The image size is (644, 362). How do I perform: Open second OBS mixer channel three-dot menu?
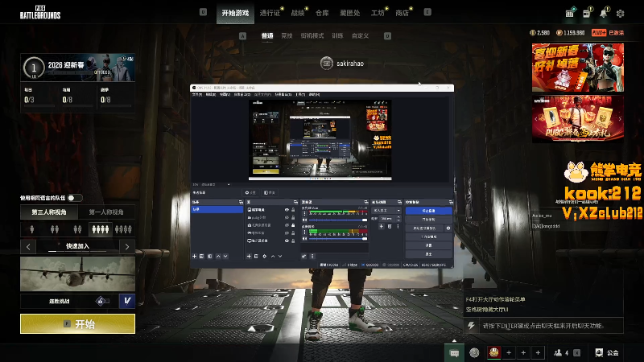click(x=304, y=232)
